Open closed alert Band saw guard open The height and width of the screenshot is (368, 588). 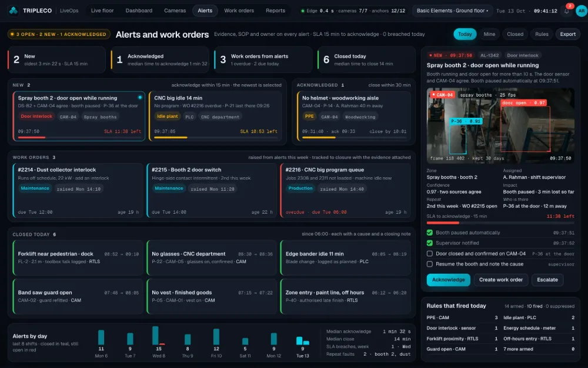click(78, 296)
